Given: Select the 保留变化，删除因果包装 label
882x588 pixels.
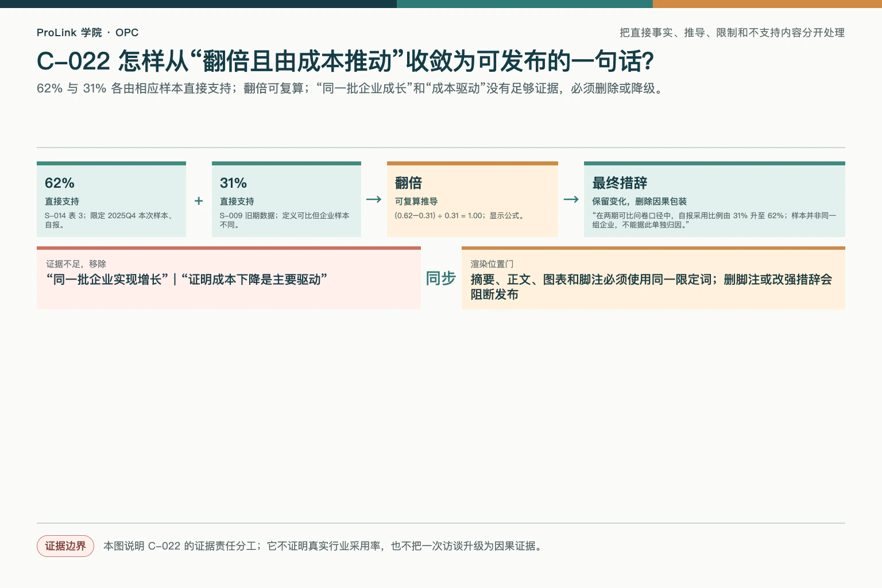Looking at the screenshot, I should 640,202.
